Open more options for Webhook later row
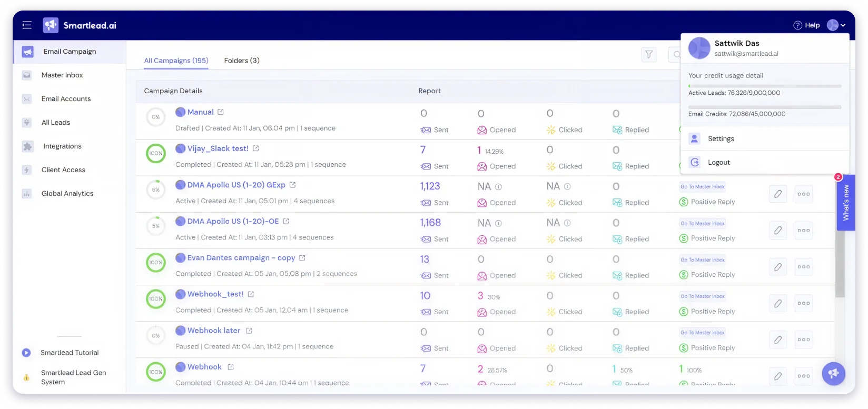 tap(804, 340)
